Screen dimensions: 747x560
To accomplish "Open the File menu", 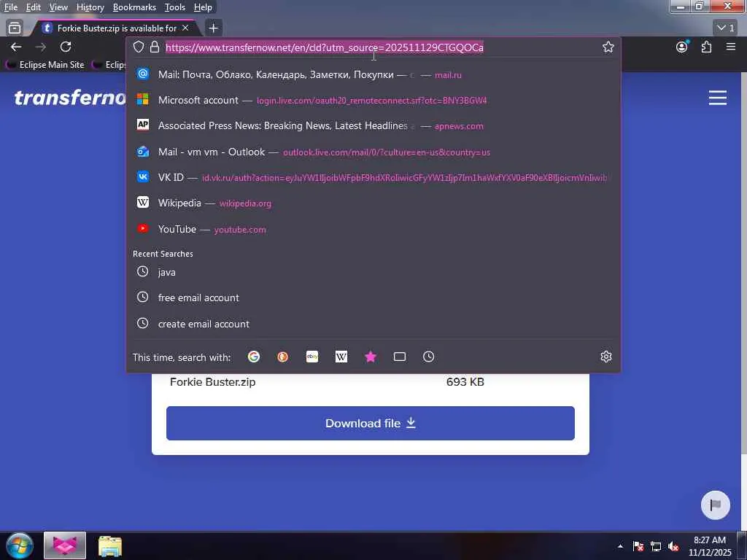I will click(10, 7).
